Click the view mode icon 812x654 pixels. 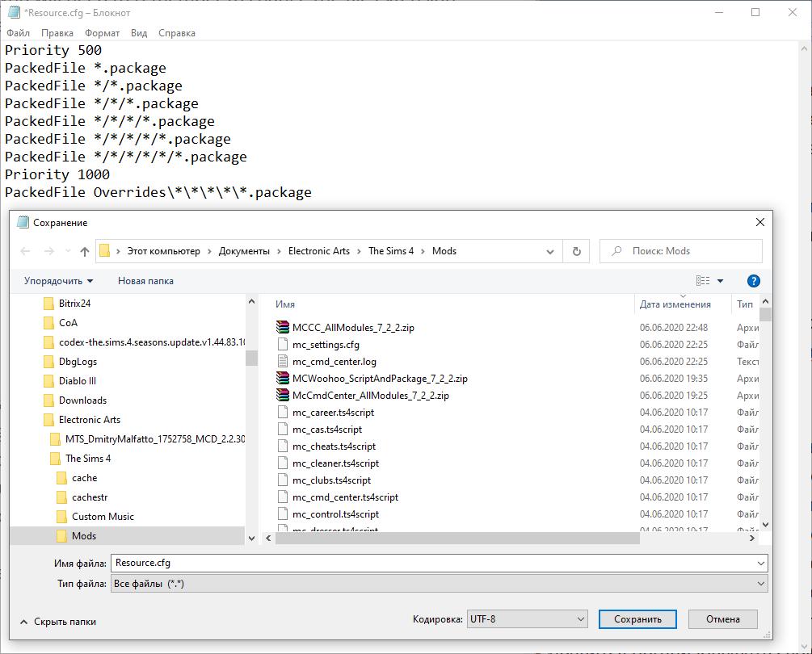[703, 281]
